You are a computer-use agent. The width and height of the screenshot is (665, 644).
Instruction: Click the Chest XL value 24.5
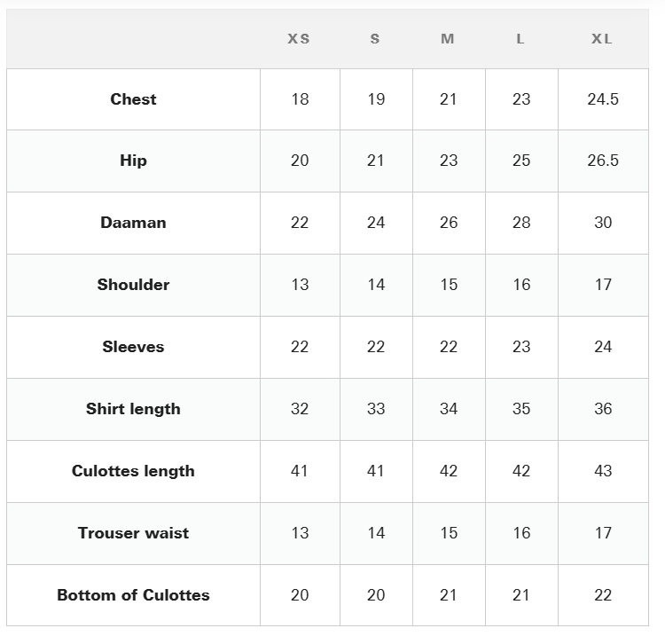tap(603, 99)
